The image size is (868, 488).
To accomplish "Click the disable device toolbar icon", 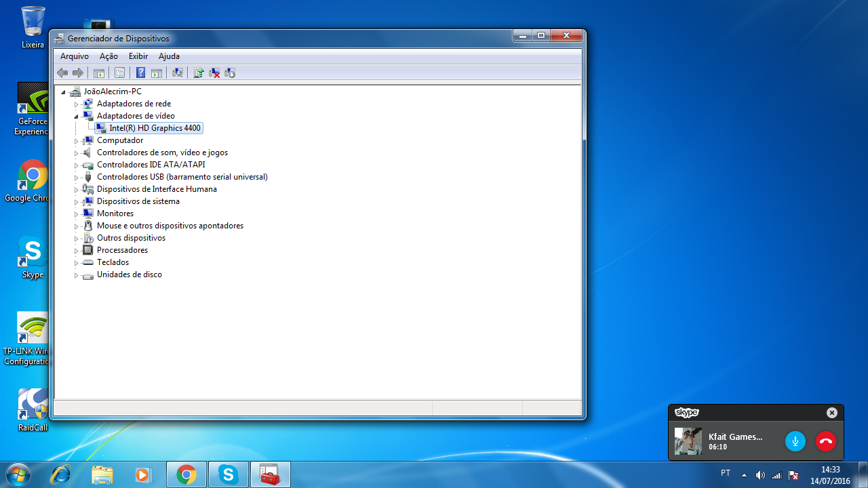I will [x=230, y=73].
